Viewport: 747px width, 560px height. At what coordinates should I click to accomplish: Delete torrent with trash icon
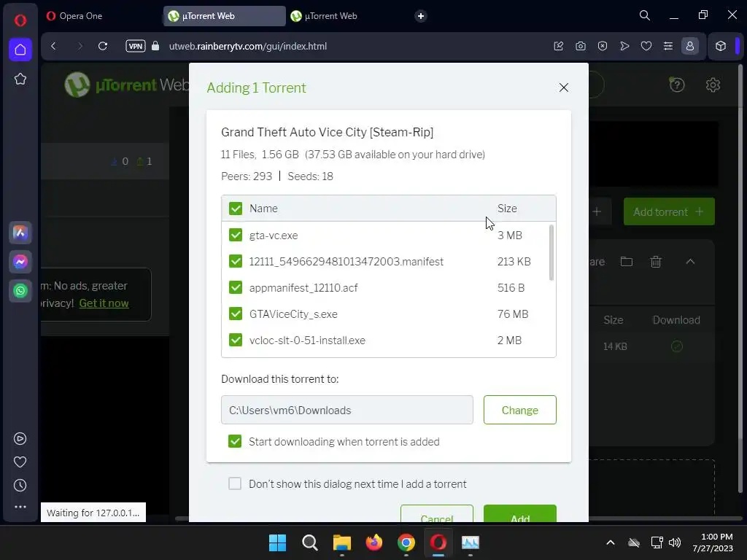656,262
